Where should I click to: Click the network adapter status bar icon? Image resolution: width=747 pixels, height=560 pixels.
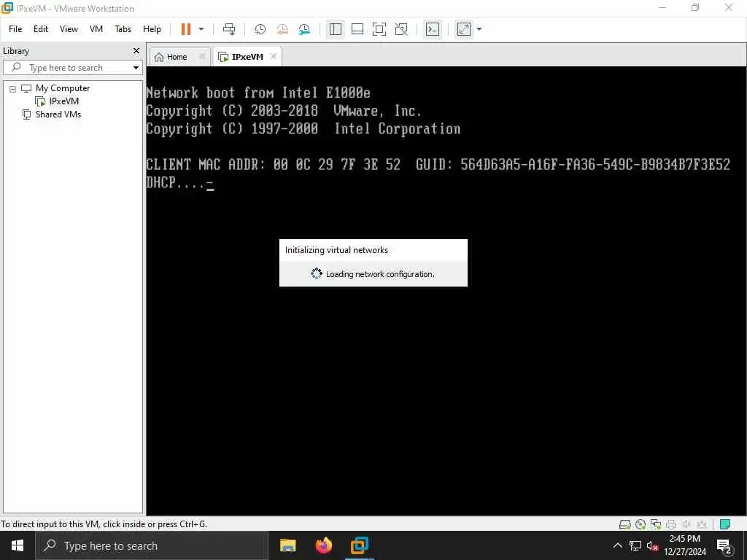656,524
